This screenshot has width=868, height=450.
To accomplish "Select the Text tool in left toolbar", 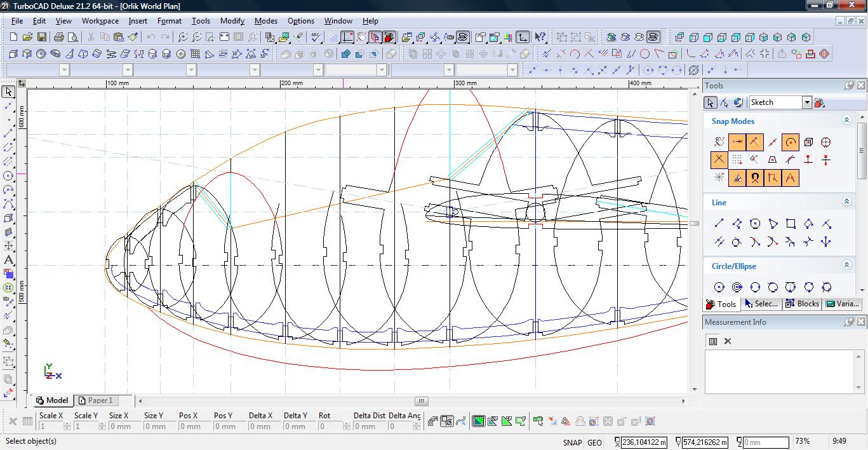I will point(9,260).
